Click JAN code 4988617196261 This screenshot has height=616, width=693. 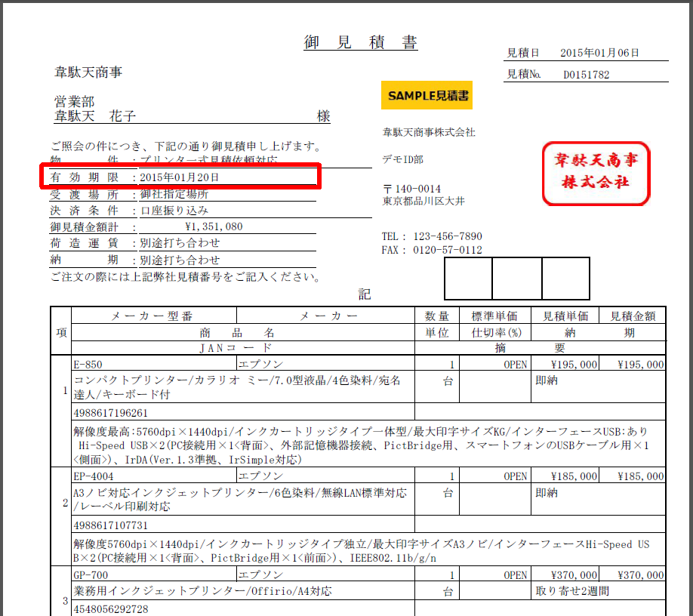point(111,413)
